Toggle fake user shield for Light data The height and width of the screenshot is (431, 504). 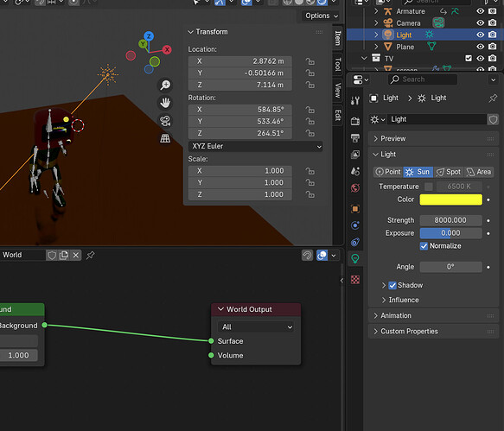(493, 120)
